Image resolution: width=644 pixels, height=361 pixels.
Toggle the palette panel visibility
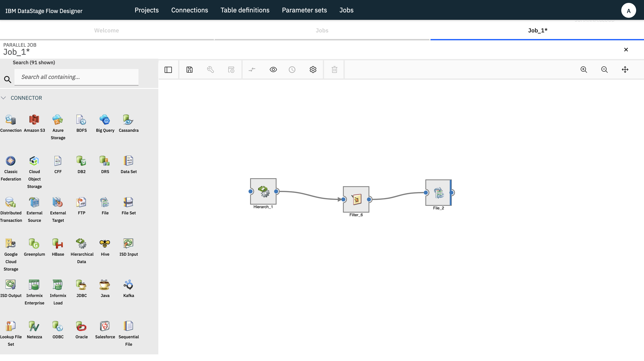coord(168,70)
